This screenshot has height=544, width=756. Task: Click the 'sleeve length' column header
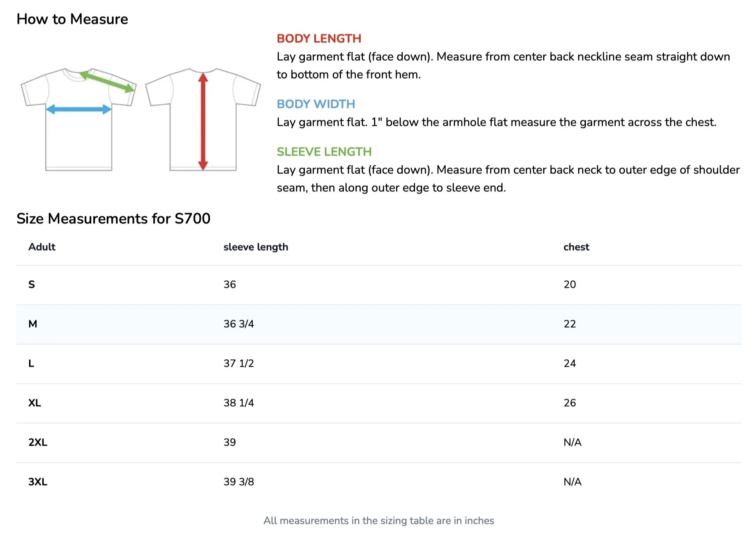click(256, 247)
